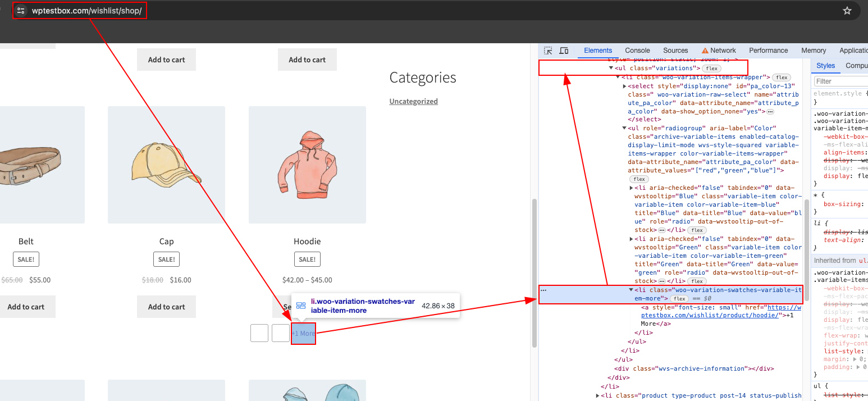
Task: Click the Hoodie price $42.00 – $45.00
Action: tap(307, 280)
